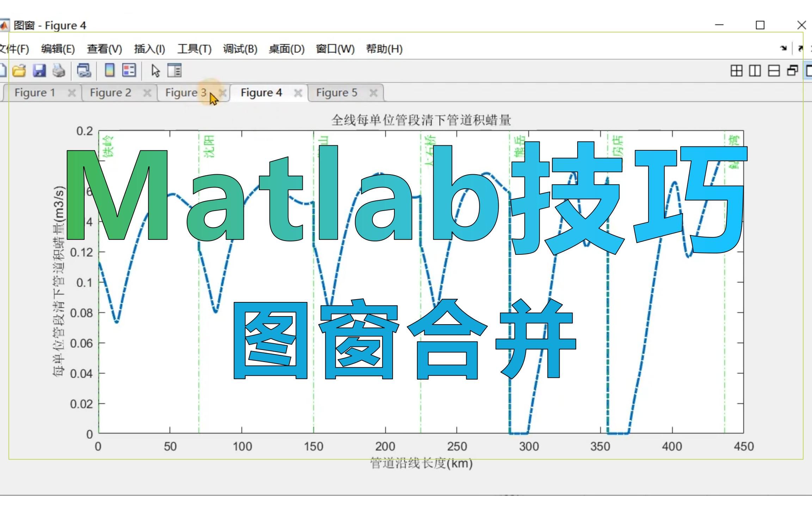Close the Figure 4 tab
Viewport: 812px width, 508px height.
[298, 93]
